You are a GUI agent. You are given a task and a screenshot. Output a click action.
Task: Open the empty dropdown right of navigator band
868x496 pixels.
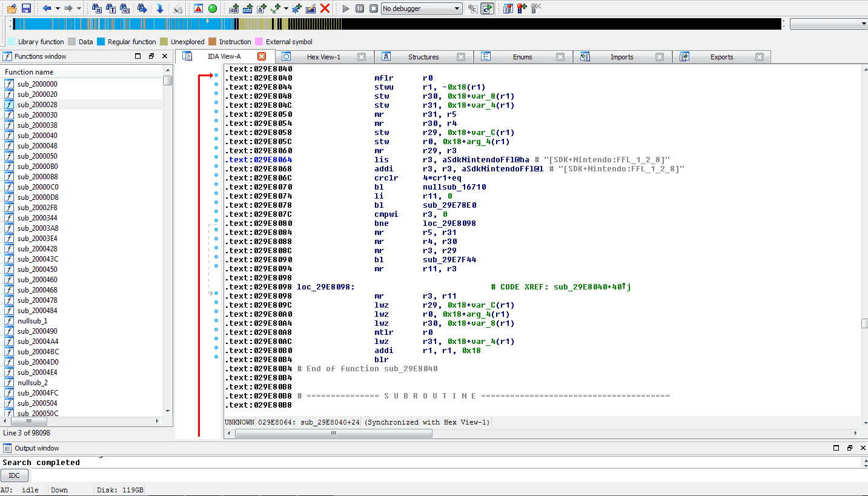click(x=829, y=24)
